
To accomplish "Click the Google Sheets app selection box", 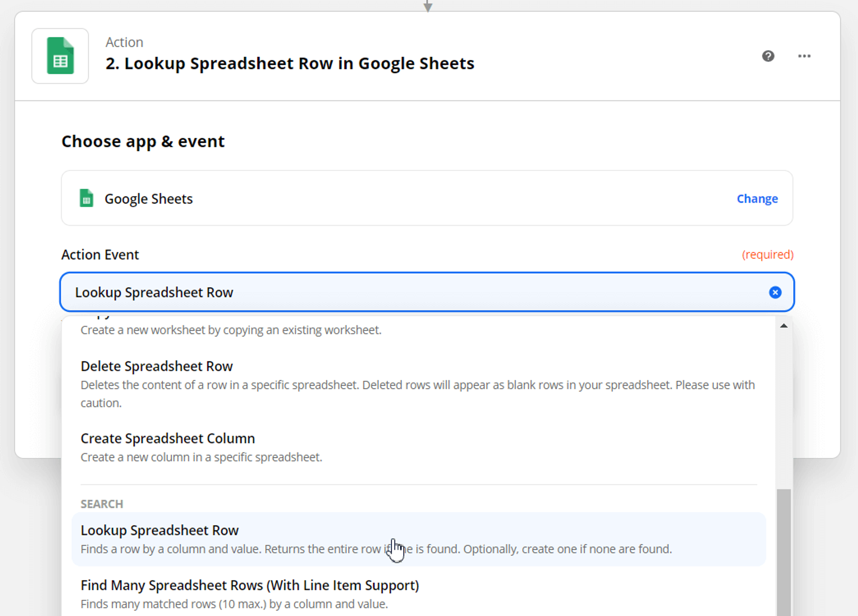I will [427, 198].
